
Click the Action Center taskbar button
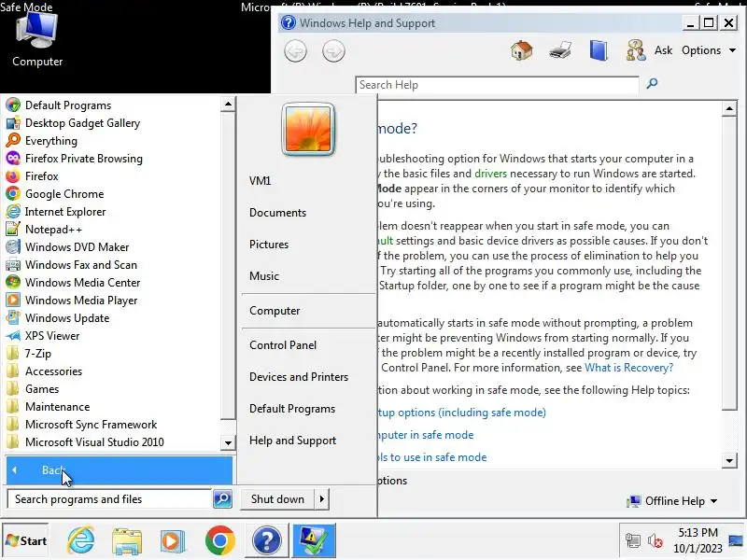pos(314,540)
